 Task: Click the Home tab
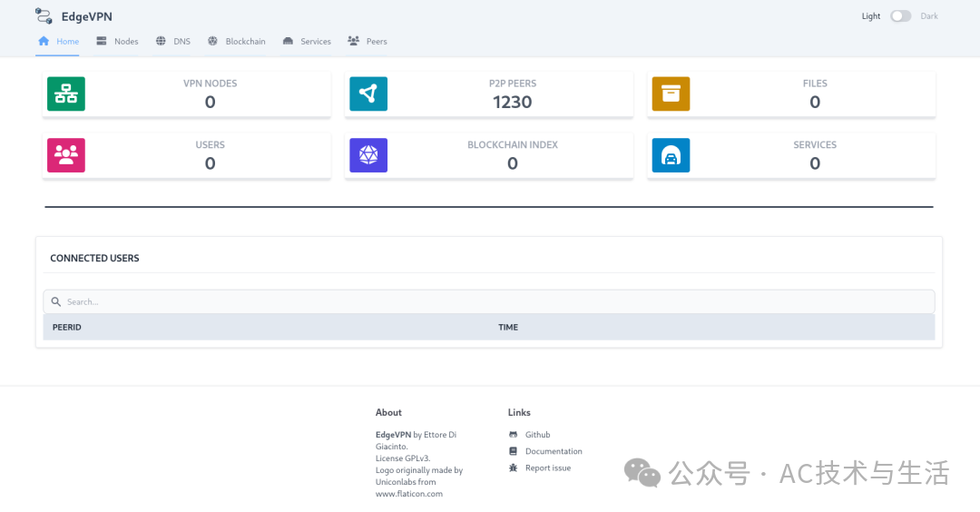click(59, 42)
